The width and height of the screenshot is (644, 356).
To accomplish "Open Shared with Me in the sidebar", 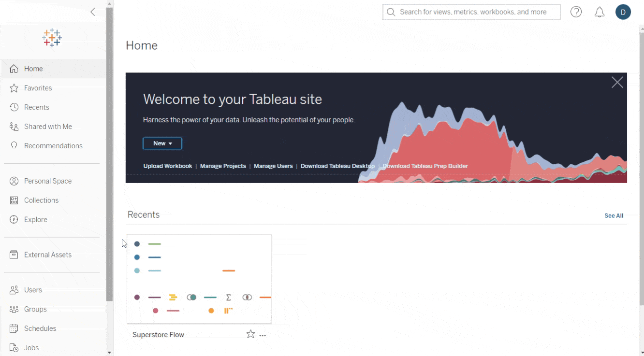I will click(x=48, y=127).
